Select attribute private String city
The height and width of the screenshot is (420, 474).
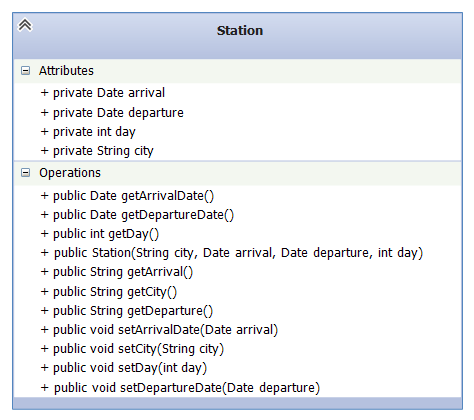click(x=97, y=151)
